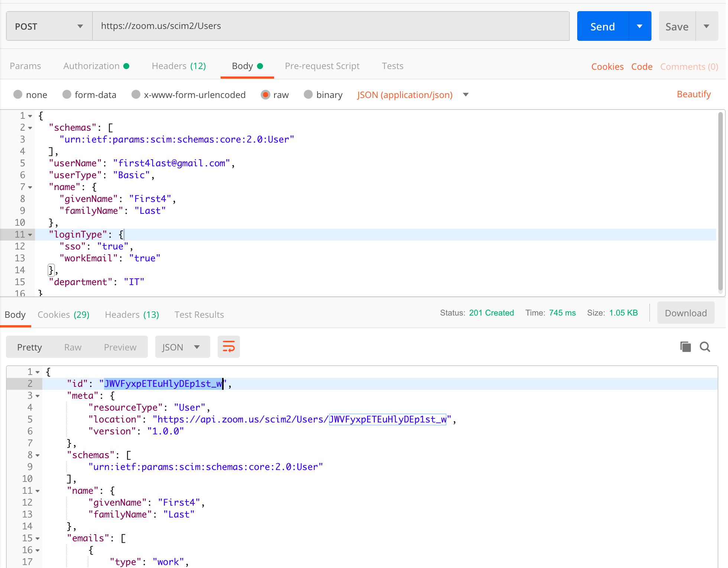728x568 pixels.
Task: Choose the binary body type radio
Action: [308, 95]
